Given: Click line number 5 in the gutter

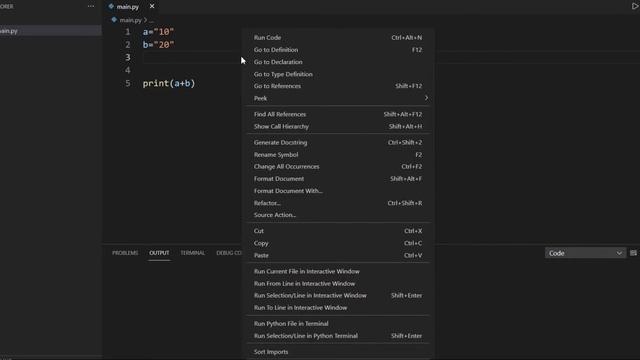Looking at the screenshot, I should point(128,83).
